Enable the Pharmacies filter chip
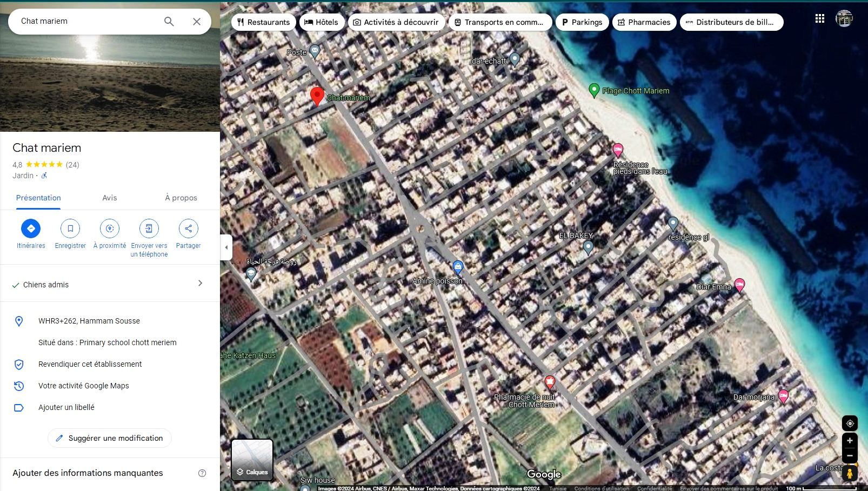This screenshot has width=868, height=491. 644,22
